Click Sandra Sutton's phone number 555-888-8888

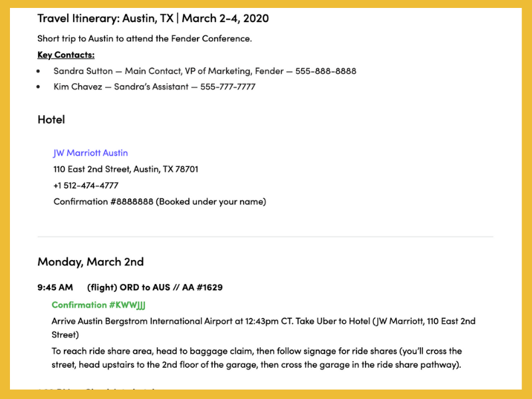326,71
